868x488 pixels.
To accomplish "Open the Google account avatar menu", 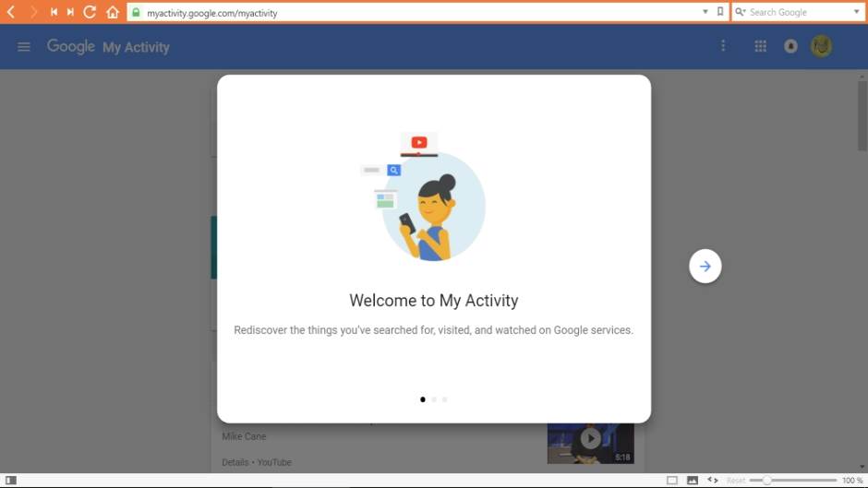I will pyautogui.click(x=821, y=46).
